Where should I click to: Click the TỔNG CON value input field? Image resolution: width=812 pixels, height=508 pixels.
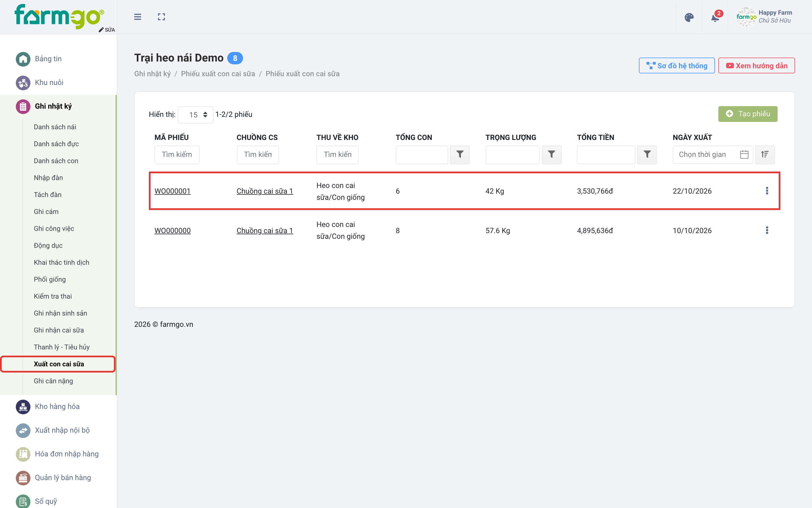(422, 155)
